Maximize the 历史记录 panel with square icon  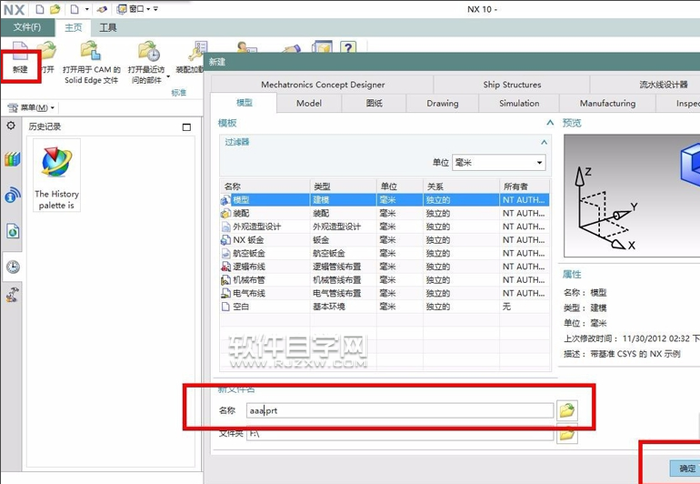click(187, 127)
